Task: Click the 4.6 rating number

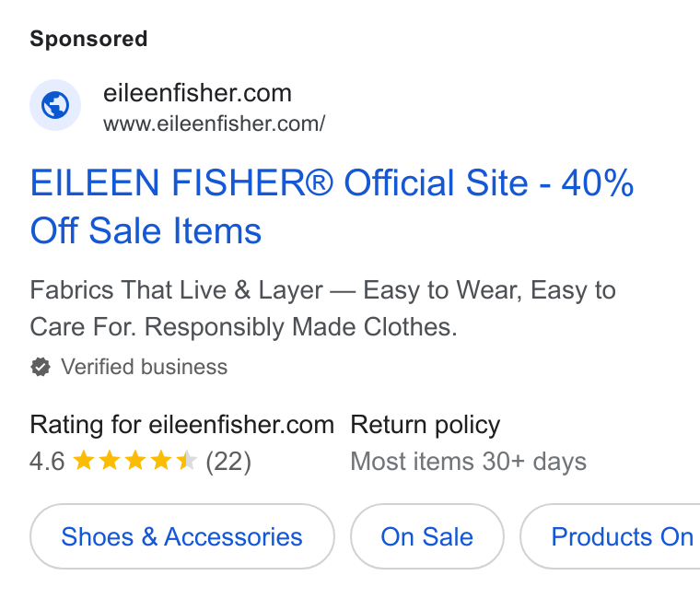Action: (47, 462)
